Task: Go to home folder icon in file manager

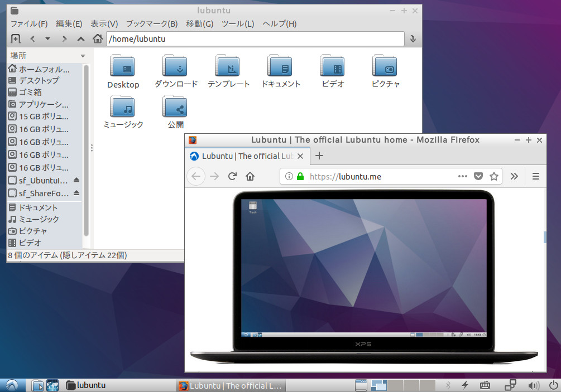Action: pyautogui.click(x=97, y=38)
